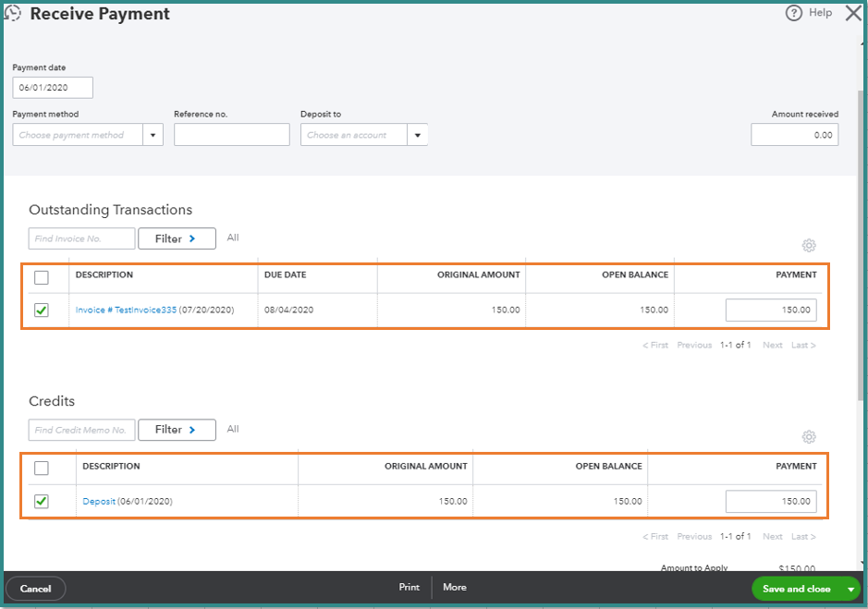Focus the Find Credit Memo No. search box
868x609 pixels.
(x=81, y=430)
